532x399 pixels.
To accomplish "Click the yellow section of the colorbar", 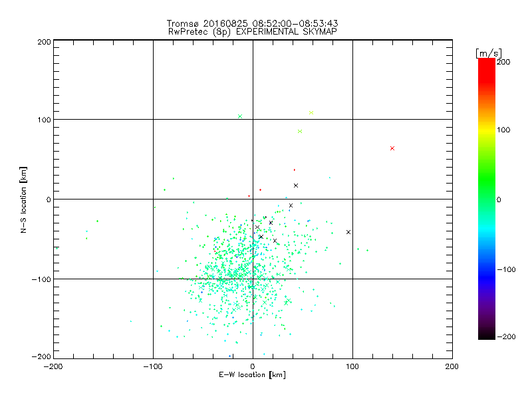I will coord(487,130).
